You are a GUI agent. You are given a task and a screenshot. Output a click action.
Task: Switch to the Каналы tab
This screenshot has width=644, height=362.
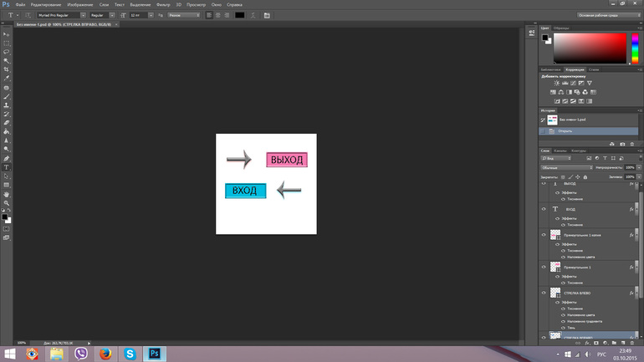tap(560, 150)
